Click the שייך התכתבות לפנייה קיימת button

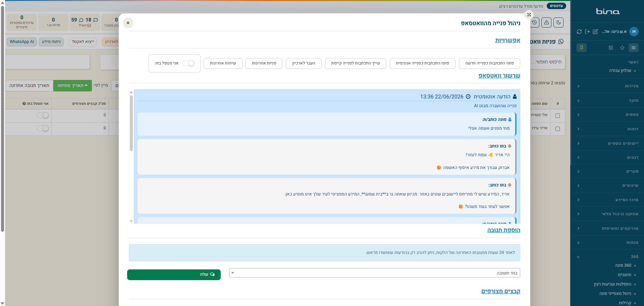pos(356,63)
